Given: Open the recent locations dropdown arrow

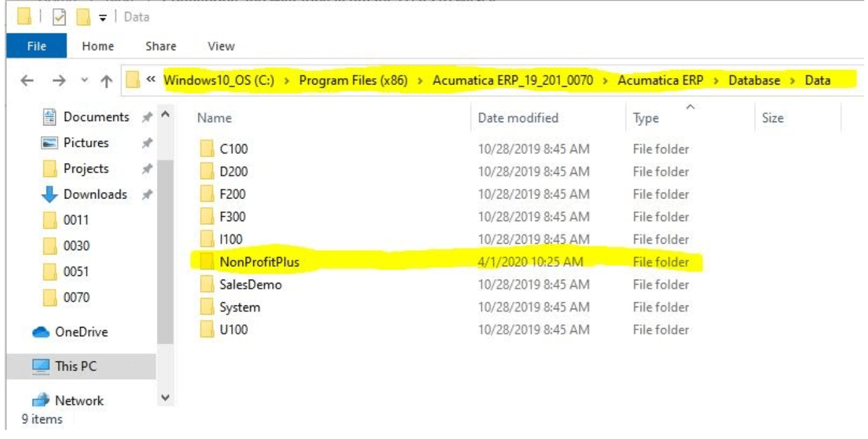Looking at the screenshot, I should pos(84,81).
